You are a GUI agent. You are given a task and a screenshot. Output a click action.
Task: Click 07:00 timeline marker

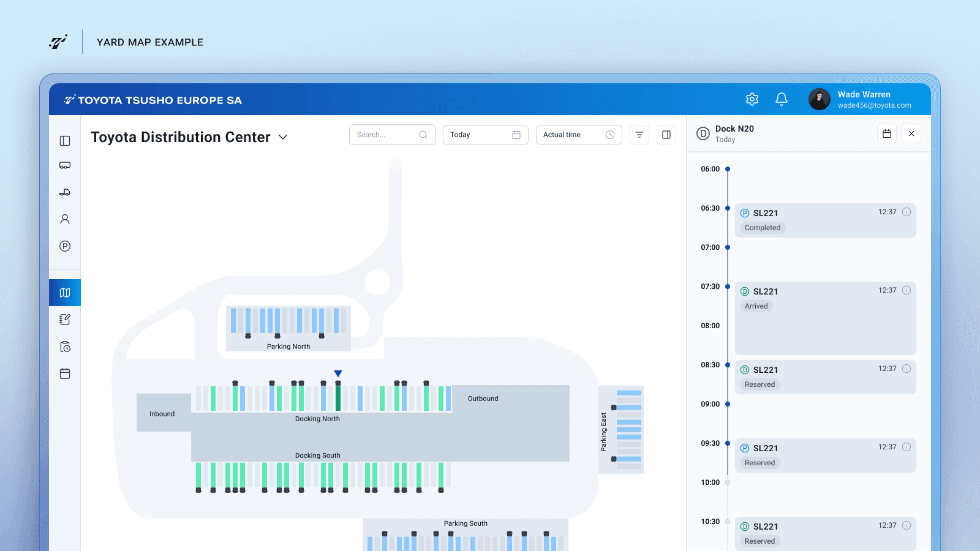click(728, 247)
